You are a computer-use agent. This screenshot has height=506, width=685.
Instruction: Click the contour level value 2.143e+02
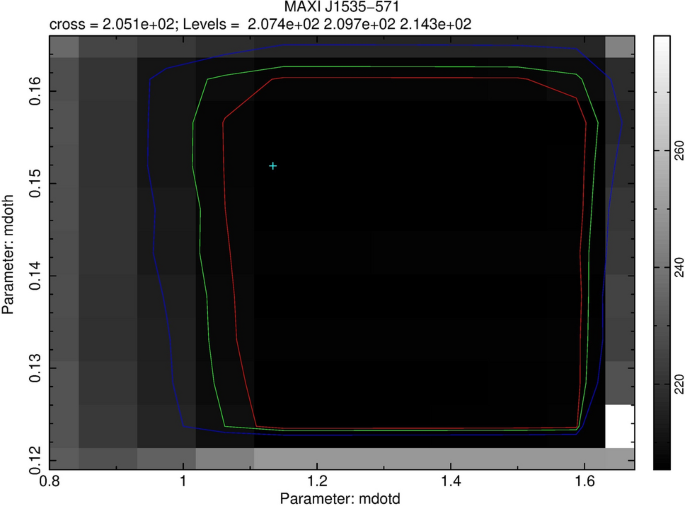pos(436,24)
